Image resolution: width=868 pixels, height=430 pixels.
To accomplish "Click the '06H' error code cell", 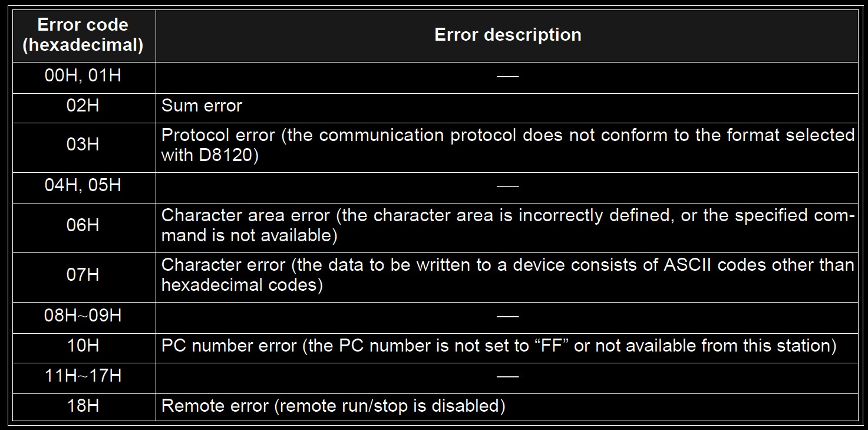I will (x=83, y=228).
